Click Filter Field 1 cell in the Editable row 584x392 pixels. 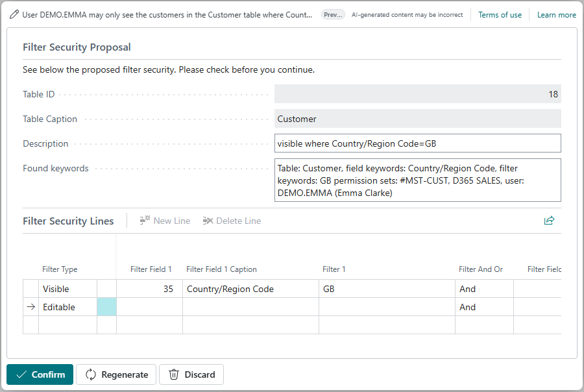(x=150, y=307)
